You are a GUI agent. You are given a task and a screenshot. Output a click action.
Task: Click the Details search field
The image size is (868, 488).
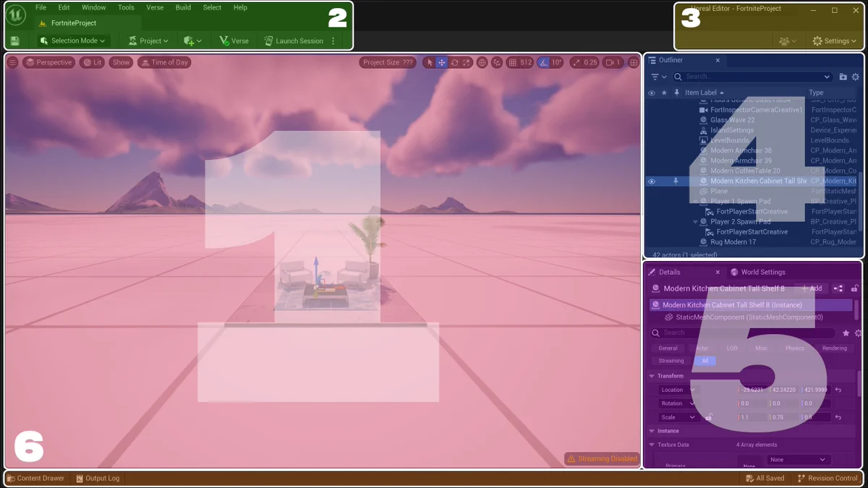[743, 333]
